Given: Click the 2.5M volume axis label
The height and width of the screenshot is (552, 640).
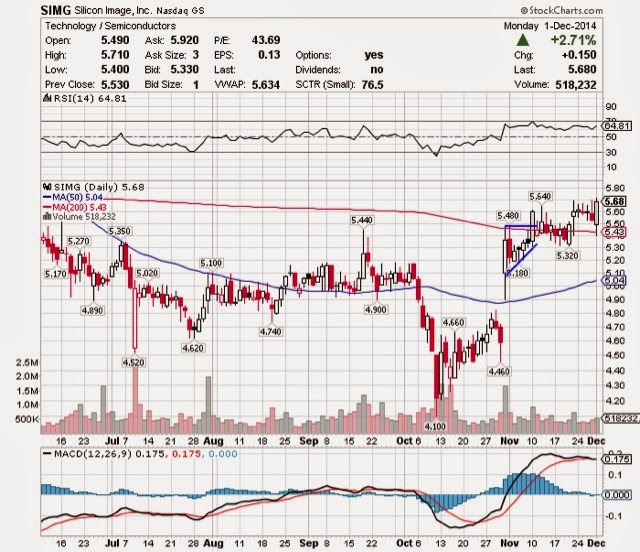Looking at the screenshot, I should point(27,362).
